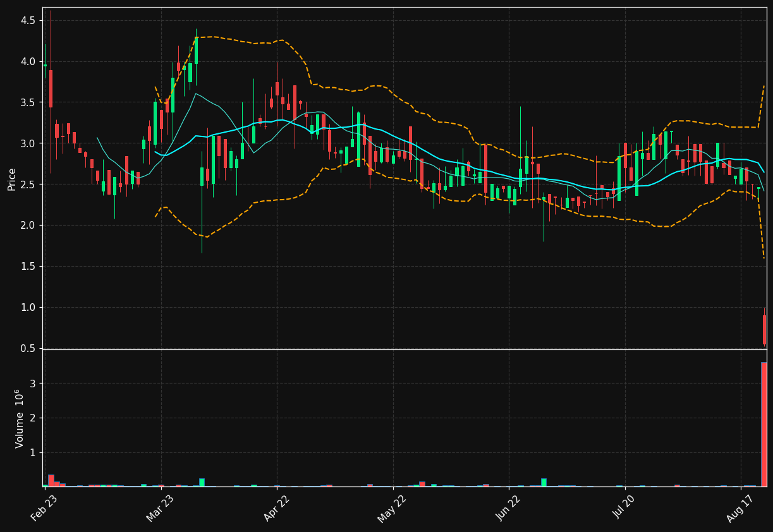Click the 1.5 price axis value
The height and width of the screenshot is (532, 773).
tap(28, 267)
